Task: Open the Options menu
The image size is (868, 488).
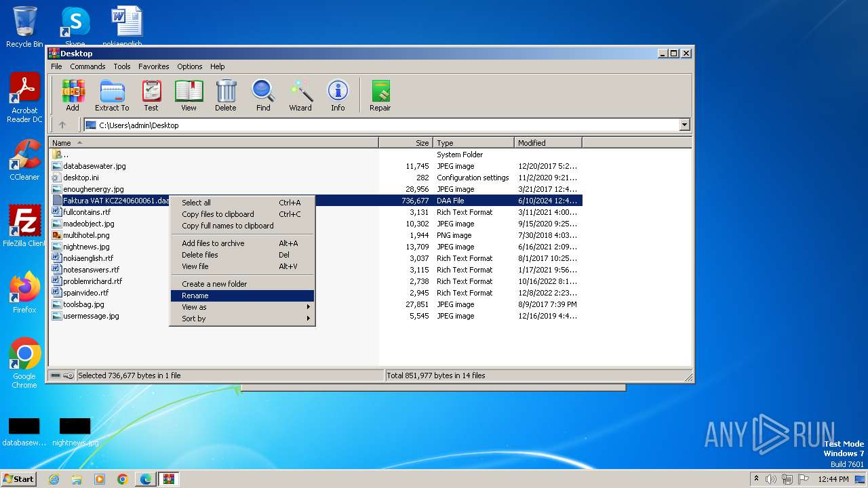Action: (190, 66)
